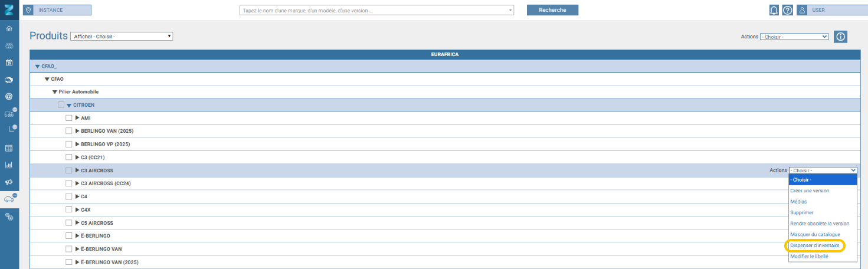
Task: Click the Z application logo
Action: (x=9, y=10)
